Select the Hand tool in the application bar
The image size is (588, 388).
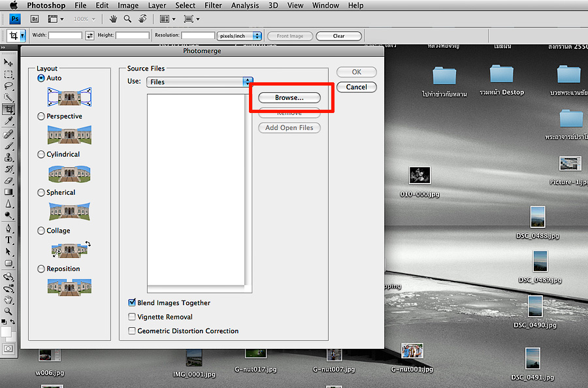click(114, 19)
